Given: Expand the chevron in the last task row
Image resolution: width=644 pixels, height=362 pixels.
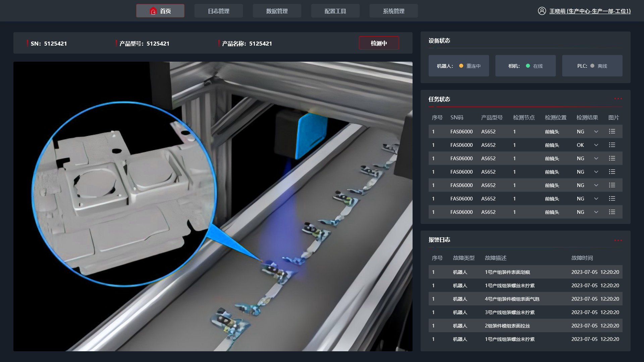Looking at the screenshot, I should [596, 212].
